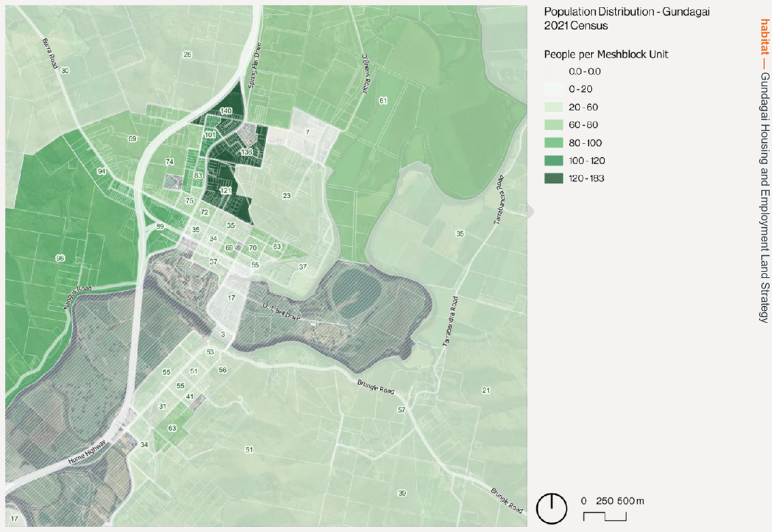Click the meshblock value 21
This screenshot has height=532, width=772.
[x=486, y=390]
